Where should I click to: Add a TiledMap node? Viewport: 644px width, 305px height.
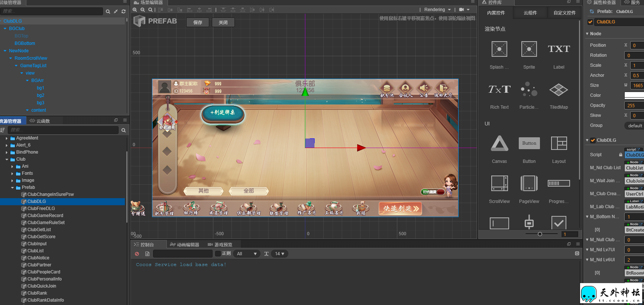559,89
